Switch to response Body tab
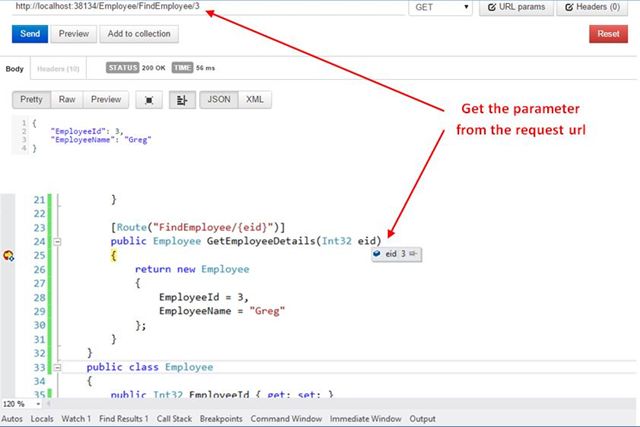This screenshot has width=640, height=427. (x=15, y=69)
